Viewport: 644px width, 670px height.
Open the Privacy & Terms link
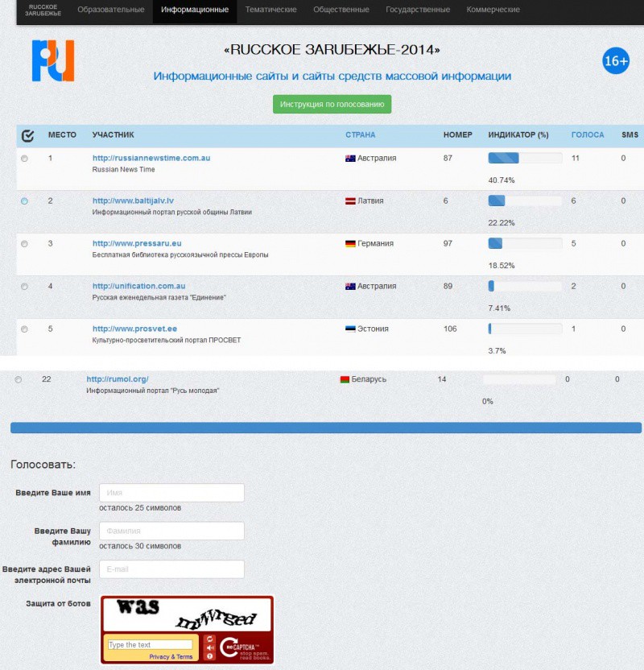171,657
